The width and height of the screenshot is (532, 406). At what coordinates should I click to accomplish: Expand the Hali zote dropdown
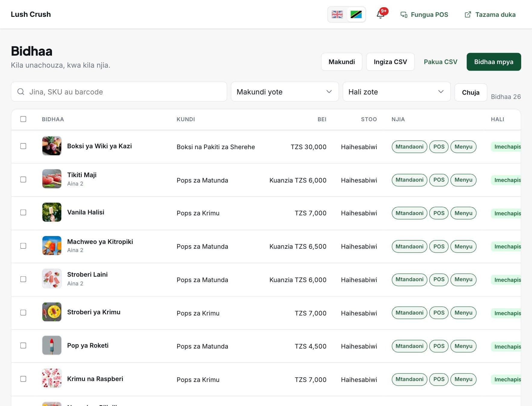396,92
